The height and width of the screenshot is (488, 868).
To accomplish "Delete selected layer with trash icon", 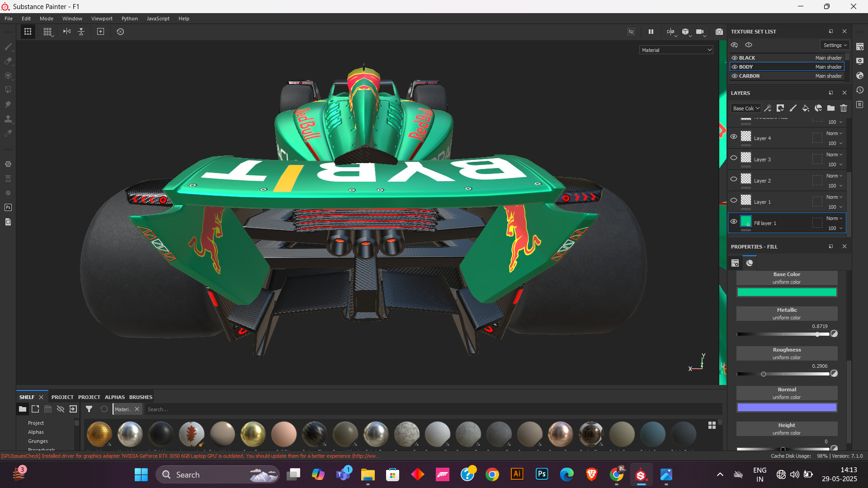I will tap(844, 108).
